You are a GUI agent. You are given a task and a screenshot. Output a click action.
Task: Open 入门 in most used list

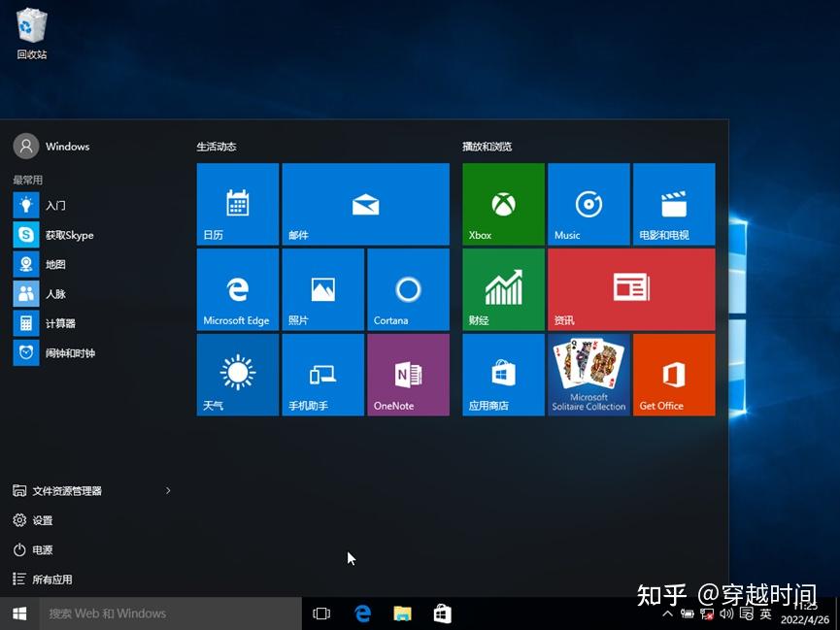[x=91, y=205]
